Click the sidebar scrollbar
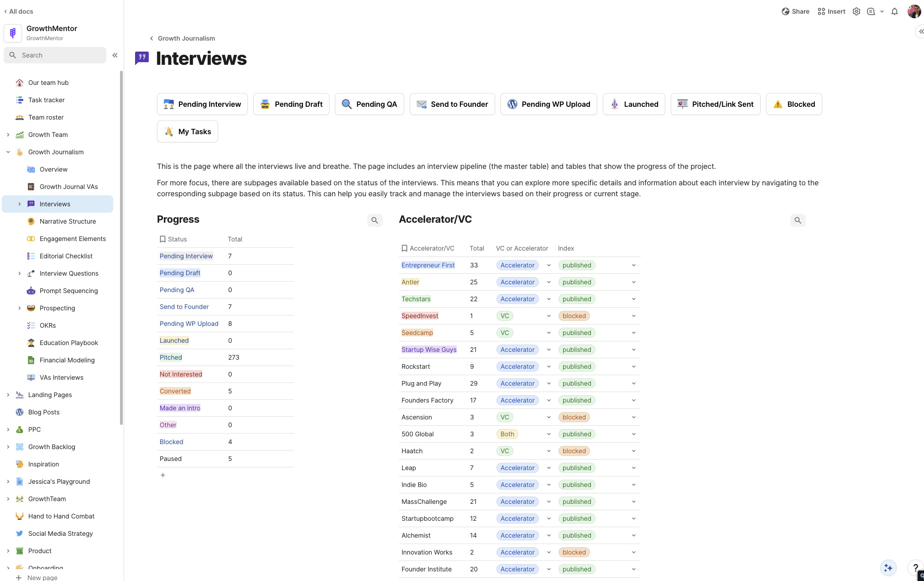The height and width of the screenshot is (581, 924). (121, 248)
